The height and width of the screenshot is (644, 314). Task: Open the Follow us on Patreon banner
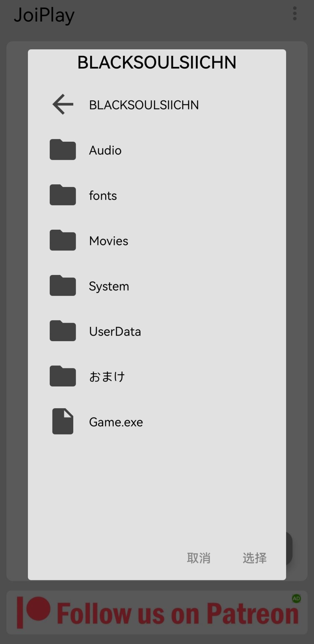tap(157, 613)
